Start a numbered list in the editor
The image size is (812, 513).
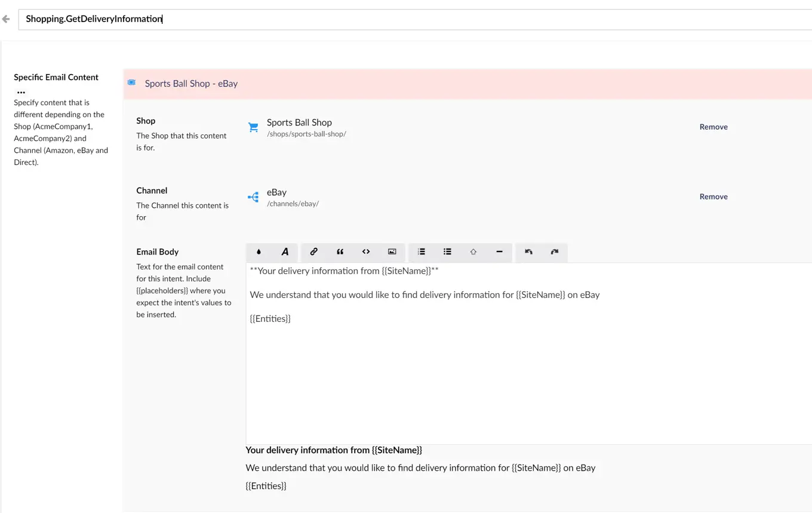coord(422,252)
